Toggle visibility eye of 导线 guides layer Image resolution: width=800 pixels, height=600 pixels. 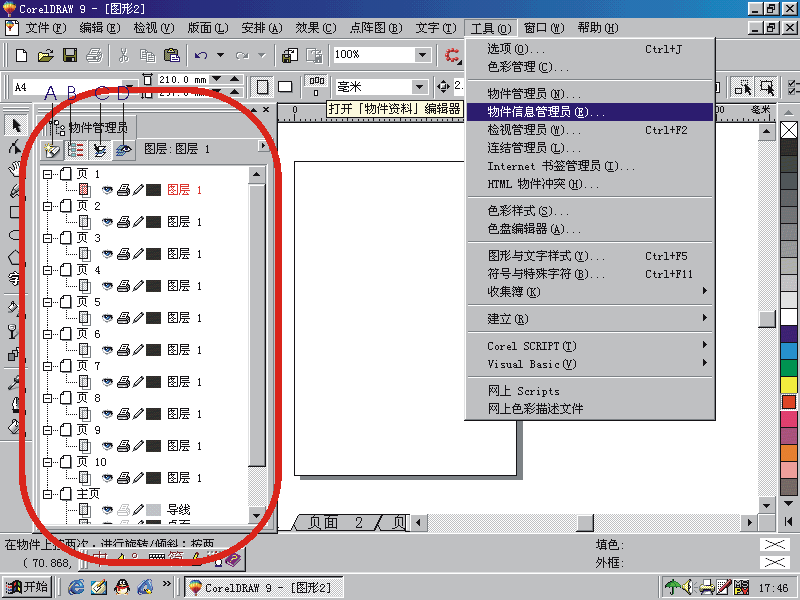click(x=107, y=510)
